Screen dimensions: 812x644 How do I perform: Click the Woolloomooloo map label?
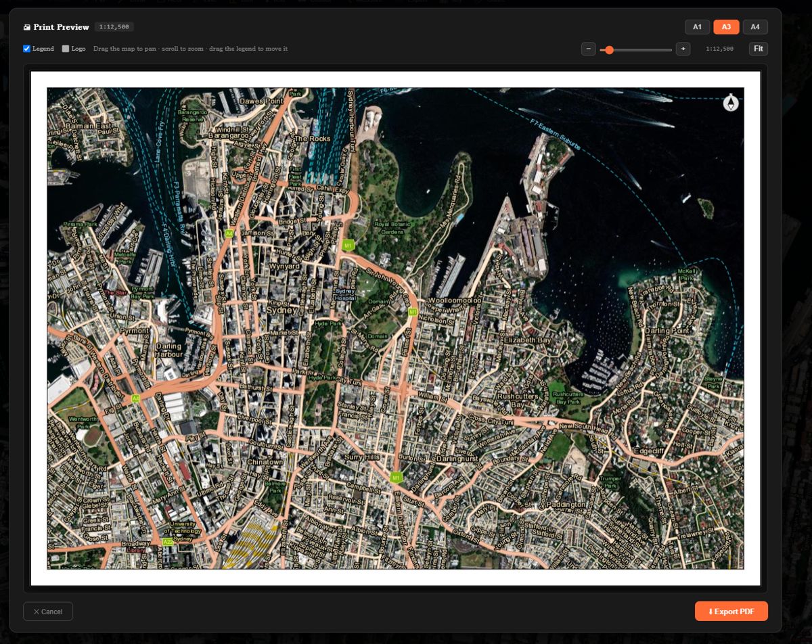pos(455,300)
